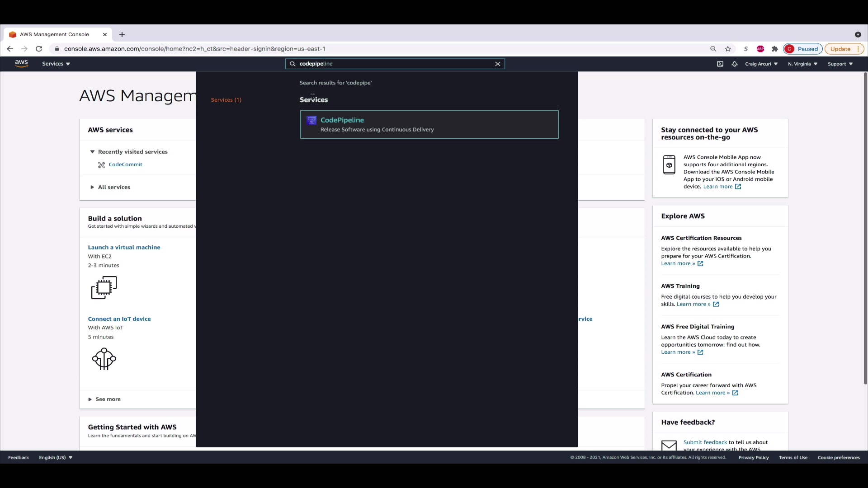The image size is (868, 488).
Task: Click the browser zoom magnifier icon
Action: (713, 49)
